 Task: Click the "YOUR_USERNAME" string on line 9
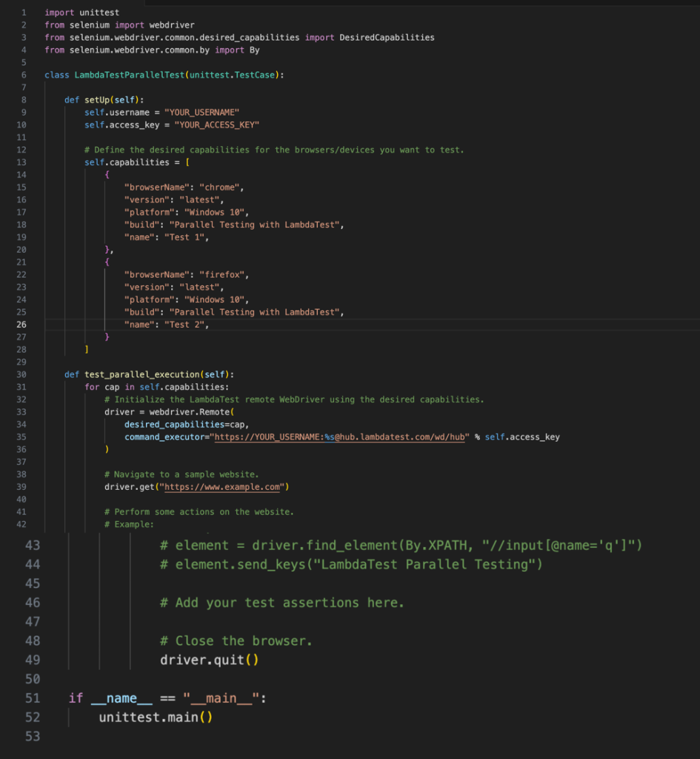point(201,113)
